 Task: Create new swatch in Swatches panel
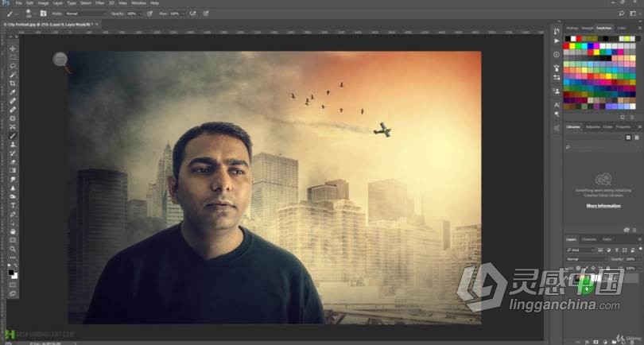(x=623, y=117)
